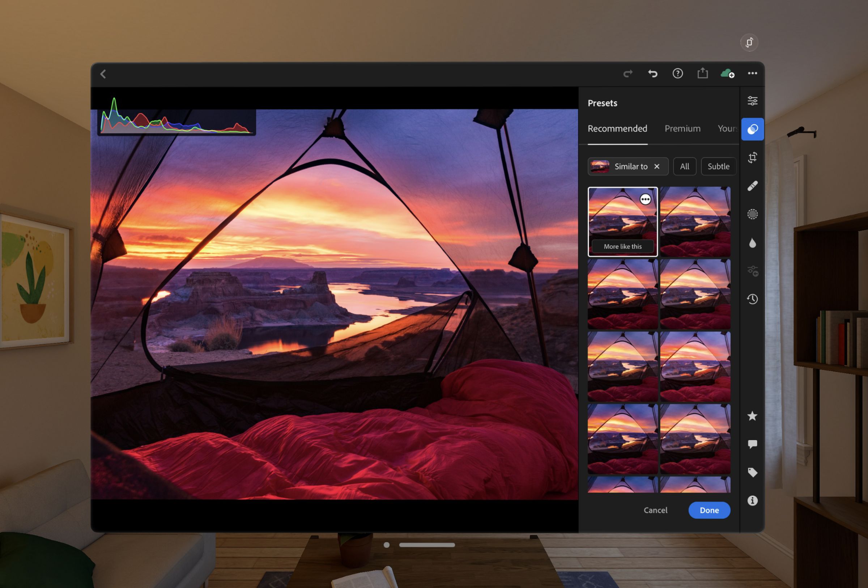Select the Healing brush tool

tap(752, 186)
